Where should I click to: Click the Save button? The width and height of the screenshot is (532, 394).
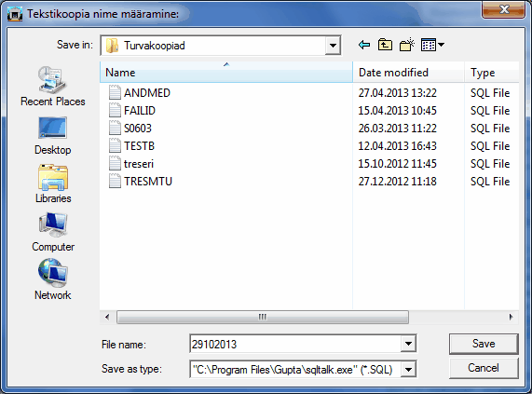tap(484, 344)
